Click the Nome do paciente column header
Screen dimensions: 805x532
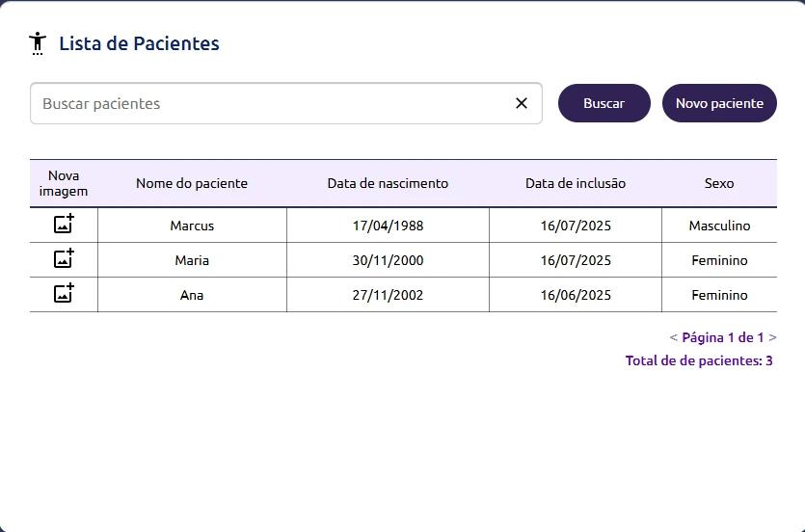coord(192,183)
